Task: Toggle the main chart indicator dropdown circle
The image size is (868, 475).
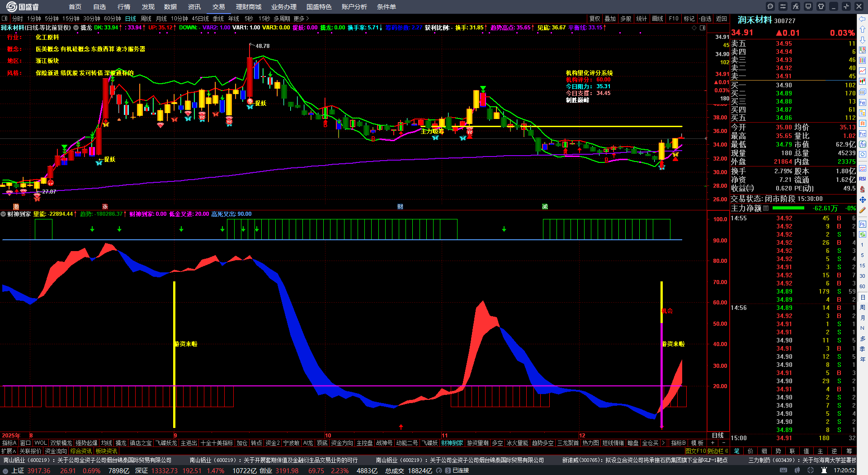Action: point(76,28)
